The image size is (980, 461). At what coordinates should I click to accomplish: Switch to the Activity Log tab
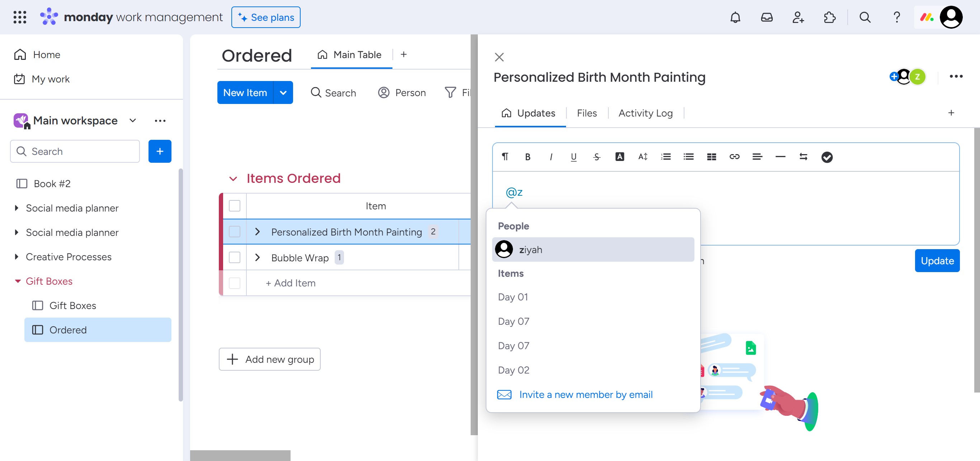(645, 113)
